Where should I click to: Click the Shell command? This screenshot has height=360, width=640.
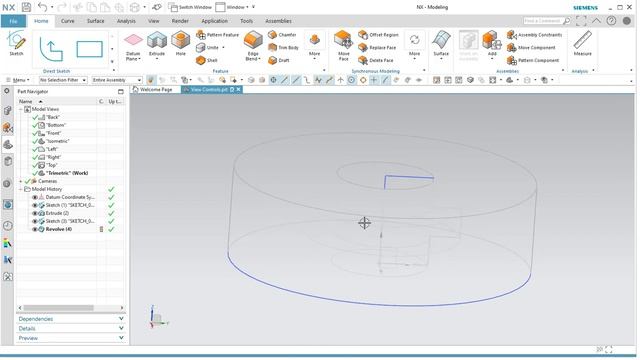[x=207, y=60]
